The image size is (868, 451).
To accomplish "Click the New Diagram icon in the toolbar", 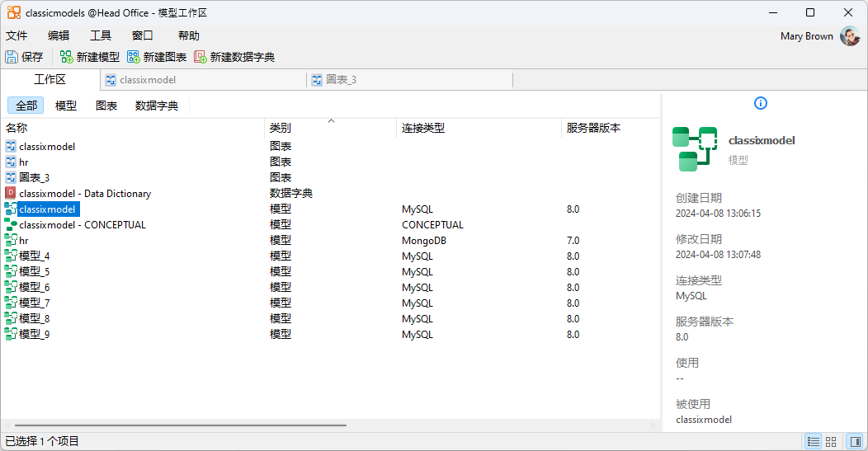I will click(x=134, y=57).
